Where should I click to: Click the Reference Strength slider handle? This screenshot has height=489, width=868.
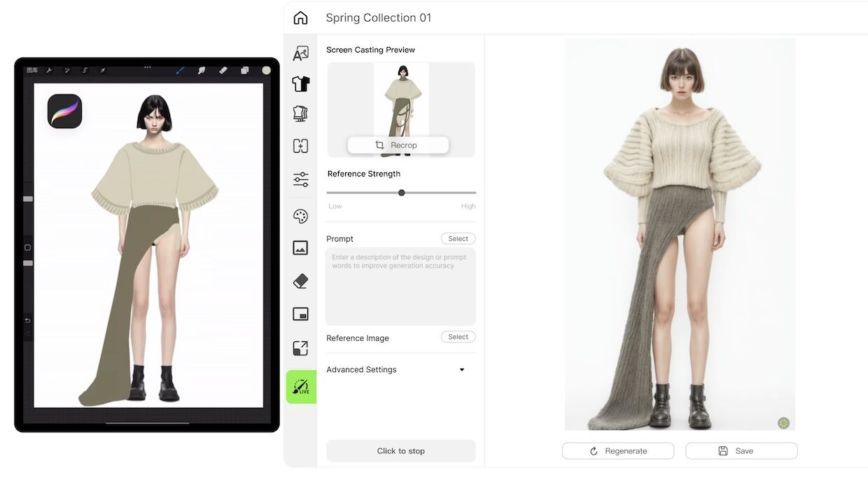[401, 193]
